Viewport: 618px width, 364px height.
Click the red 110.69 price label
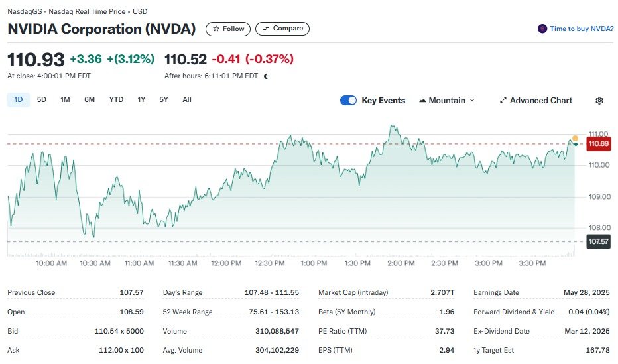[x=599, y=144]
